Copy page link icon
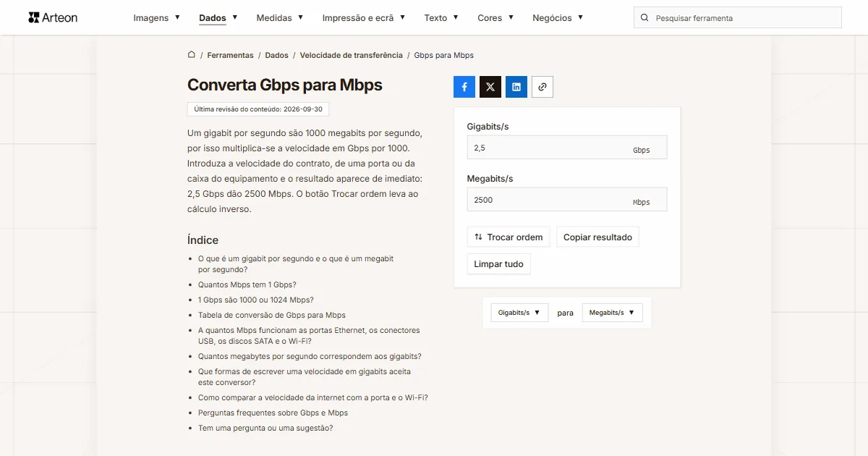 tap(542, 87)
